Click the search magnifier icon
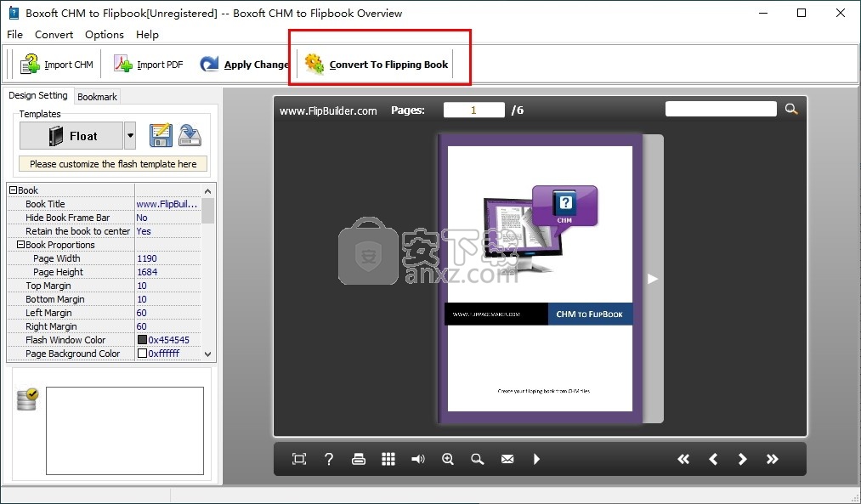861x504 pixels. 790,109
